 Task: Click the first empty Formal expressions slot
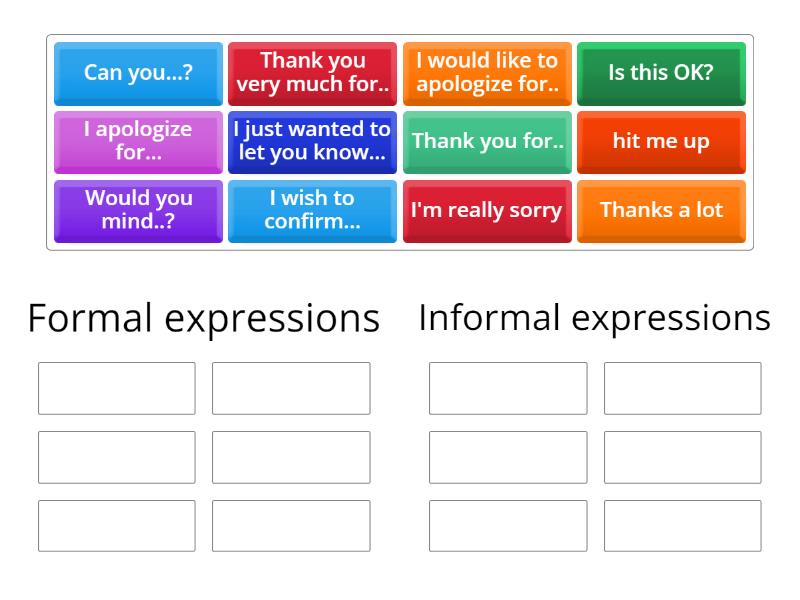[x=117, y=388]
